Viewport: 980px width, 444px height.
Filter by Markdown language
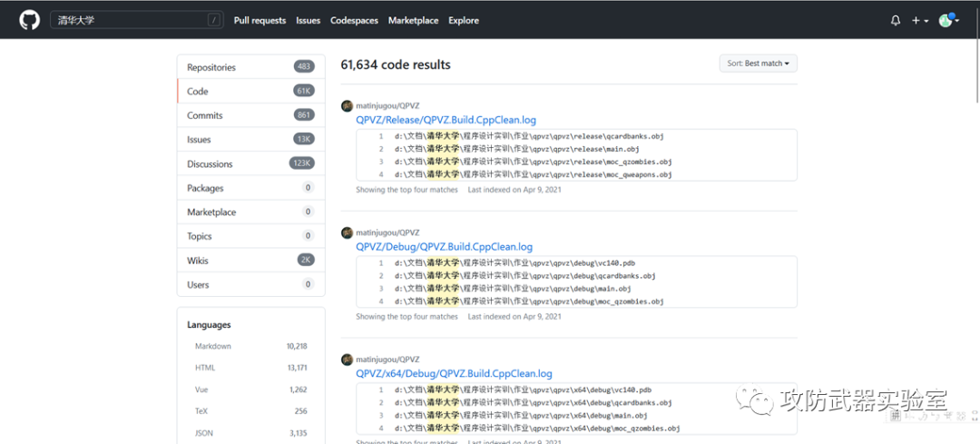[250, 346]
